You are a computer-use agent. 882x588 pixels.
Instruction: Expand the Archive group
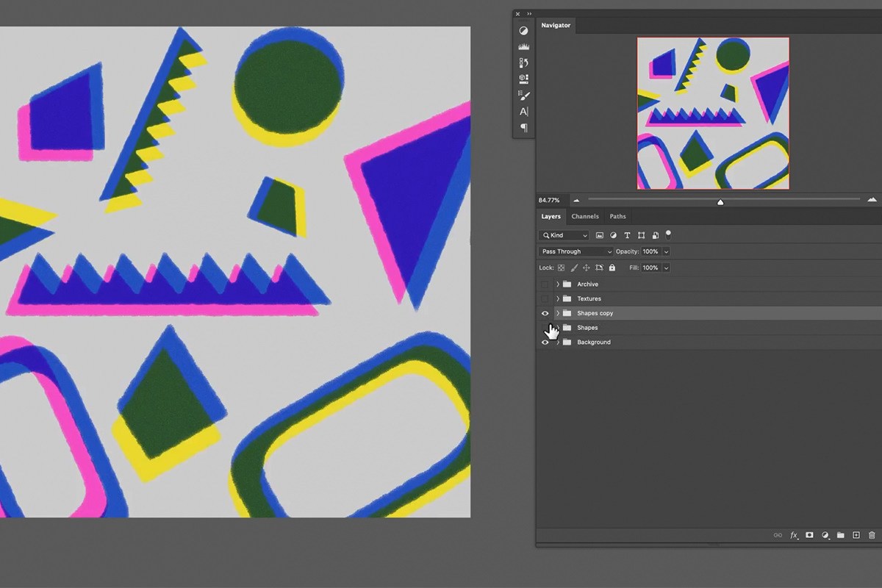(x=558, y=284)
